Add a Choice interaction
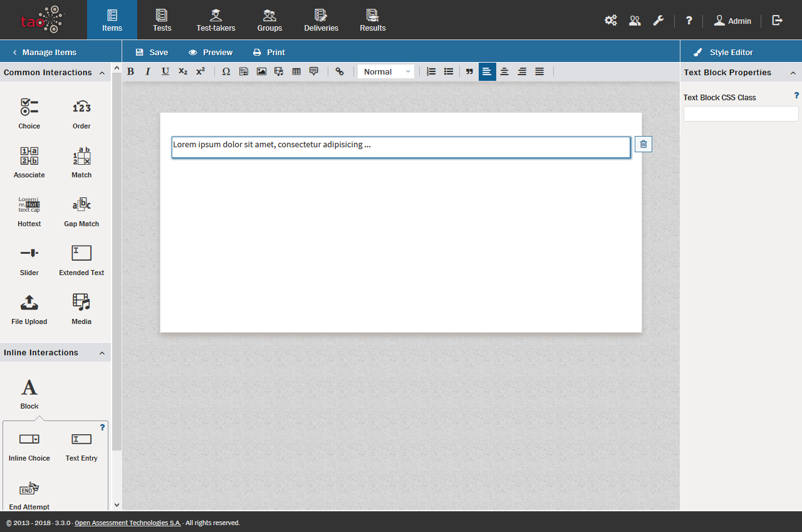This screenshot has width=802, height=532. click(29, 113)
